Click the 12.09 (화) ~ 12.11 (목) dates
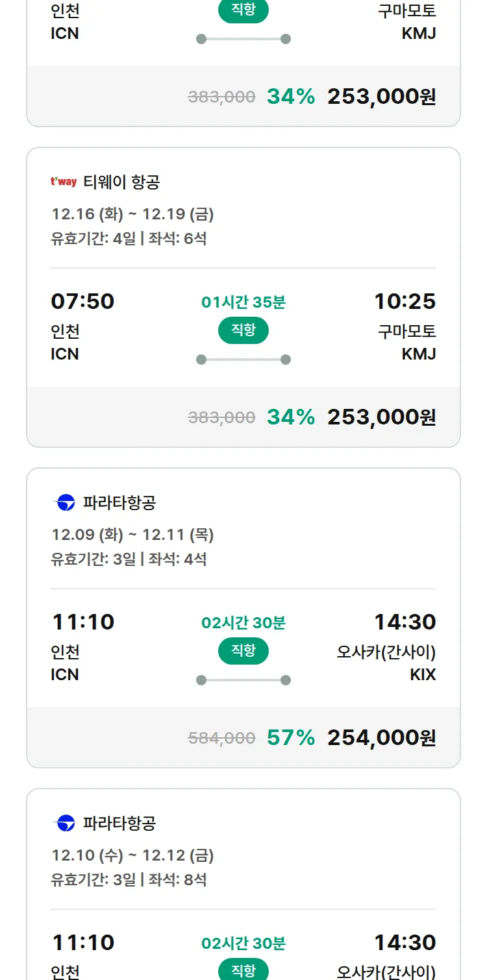 [132, 535]
